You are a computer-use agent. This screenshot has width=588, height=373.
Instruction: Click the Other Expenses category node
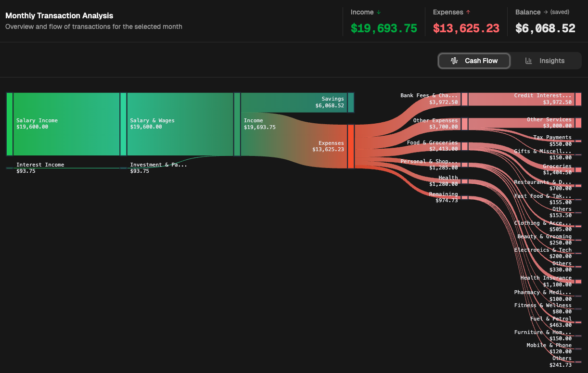point(464,124)
